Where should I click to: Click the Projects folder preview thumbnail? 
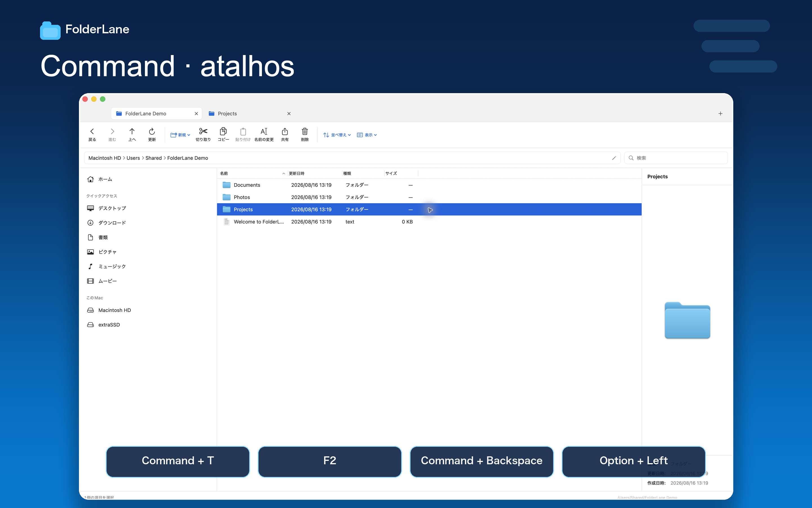pos(687,320)
